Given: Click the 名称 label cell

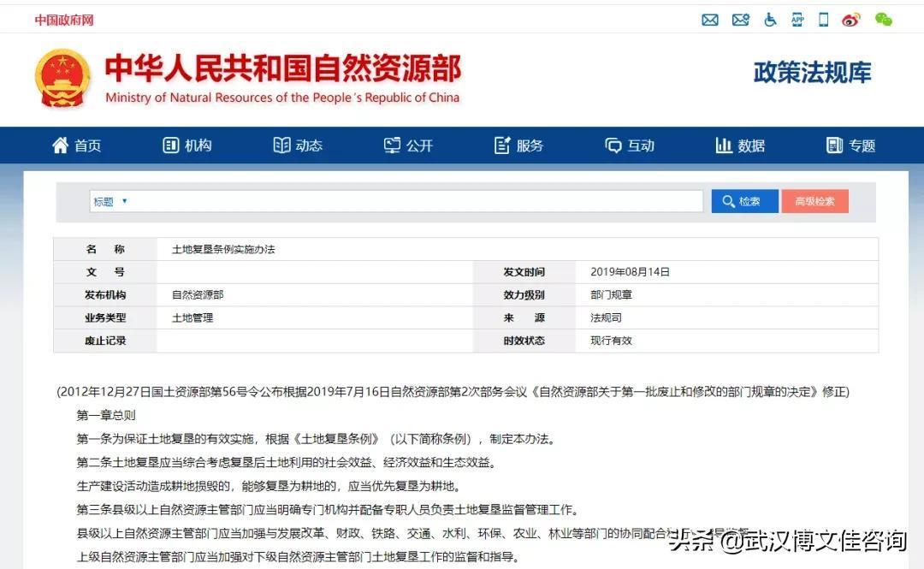Looking at the screenshot, I should click(105, 249).
